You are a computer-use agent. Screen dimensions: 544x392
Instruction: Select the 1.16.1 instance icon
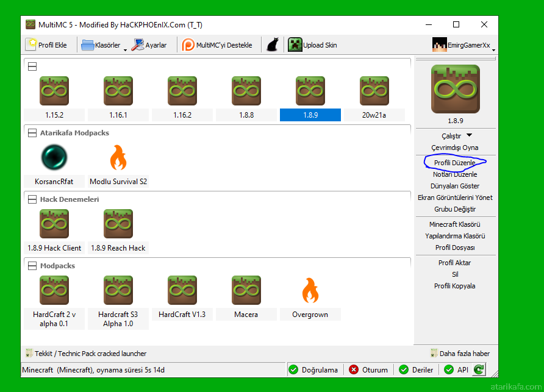click(118, 91)
